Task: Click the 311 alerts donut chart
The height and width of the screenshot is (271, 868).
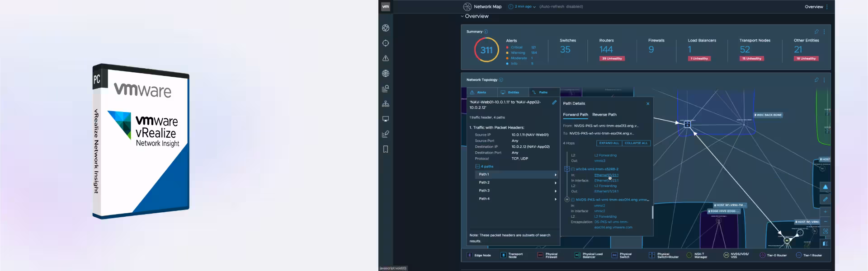Action: coord(486,50)
